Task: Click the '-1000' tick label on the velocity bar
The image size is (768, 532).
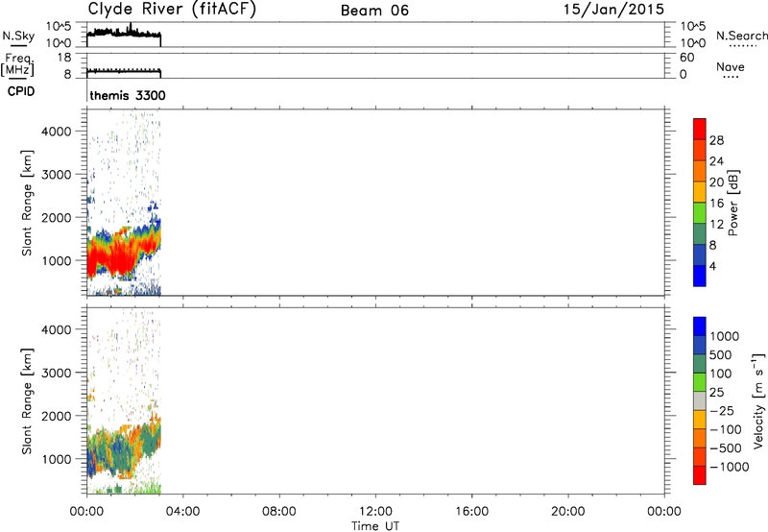Action: pos(729,467)
